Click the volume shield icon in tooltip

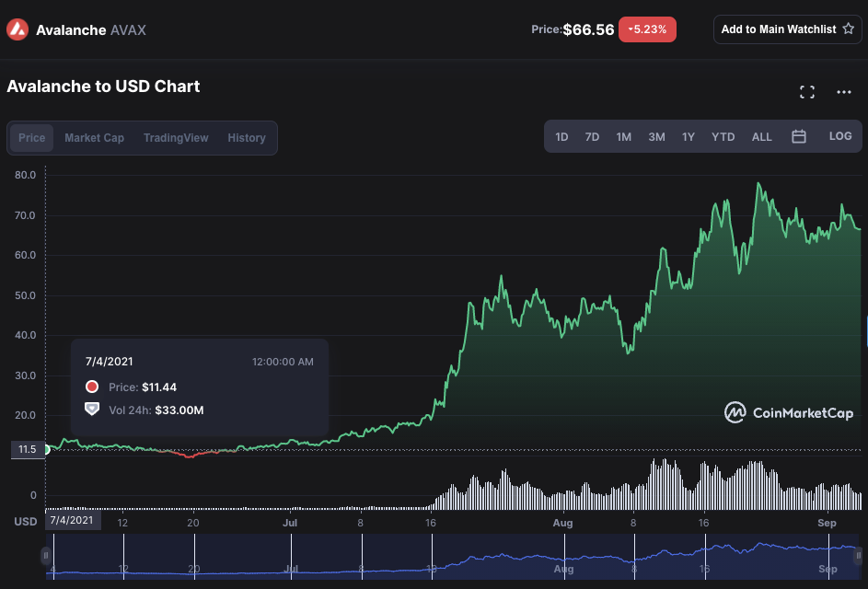92,410
